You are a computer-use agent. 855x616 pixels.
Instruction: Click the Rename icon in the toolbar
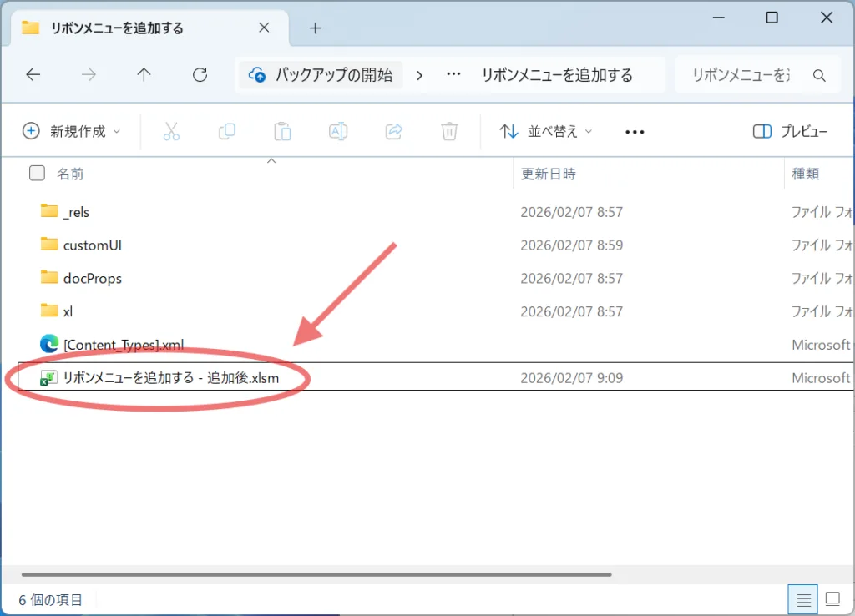[338, 131]
